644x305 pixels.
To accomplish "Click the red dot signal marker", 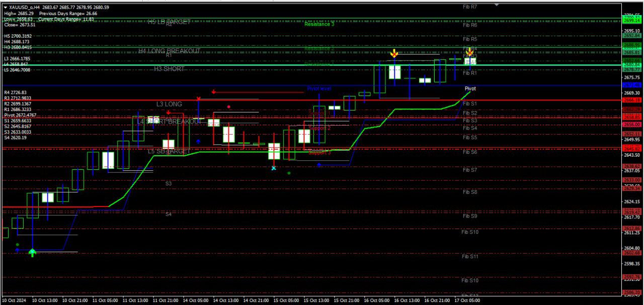I will click(229, 107).
